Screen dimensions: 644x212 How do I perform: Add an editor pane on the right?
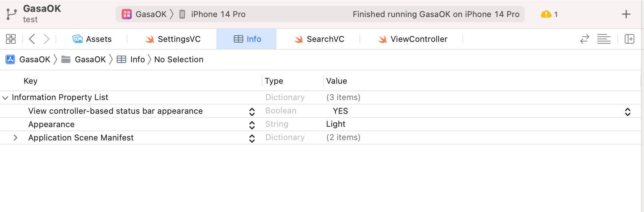(629, 39)
